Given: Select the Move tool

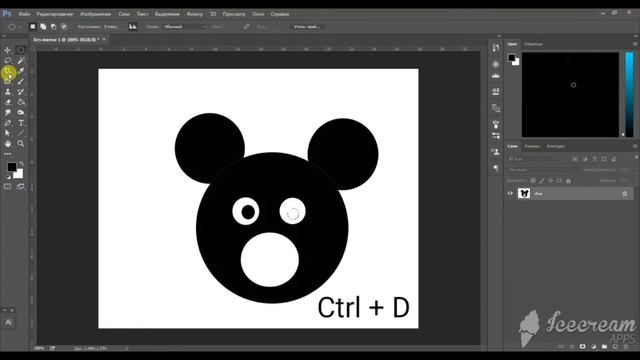Looking at the screenshot, I should 7,50.
